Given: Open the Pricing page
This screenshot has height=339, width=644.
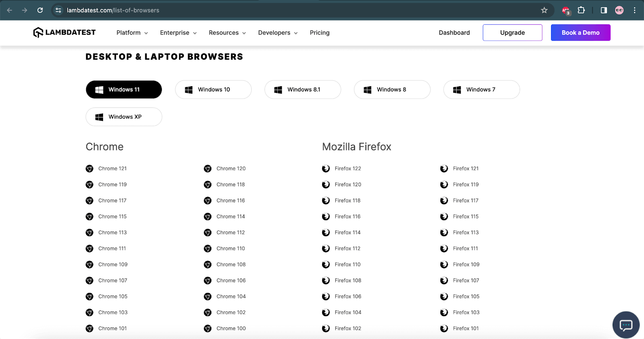Looking at the screenshot, I should (x=320, y=33).
